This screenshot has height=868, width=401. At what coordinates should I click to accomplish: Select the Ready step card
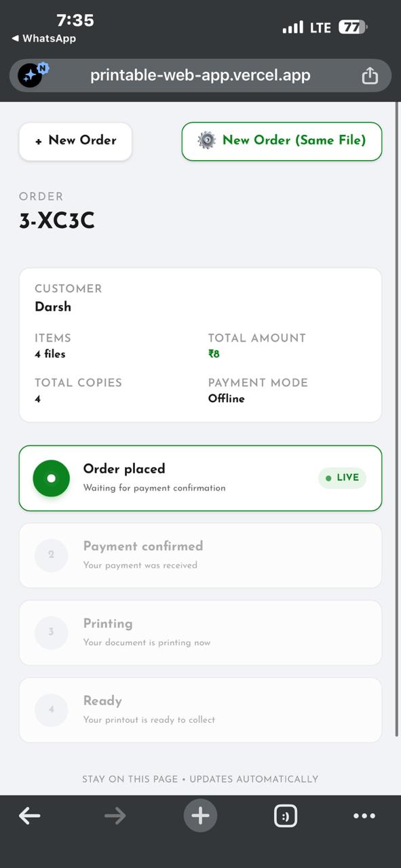200,710
